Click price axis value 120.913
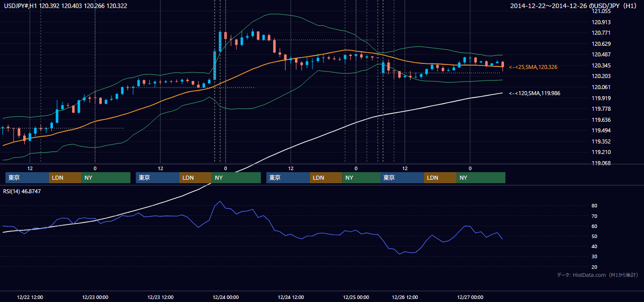Image resolution: width=644 pixels, height=302 pixels. (x=602, y=22)
